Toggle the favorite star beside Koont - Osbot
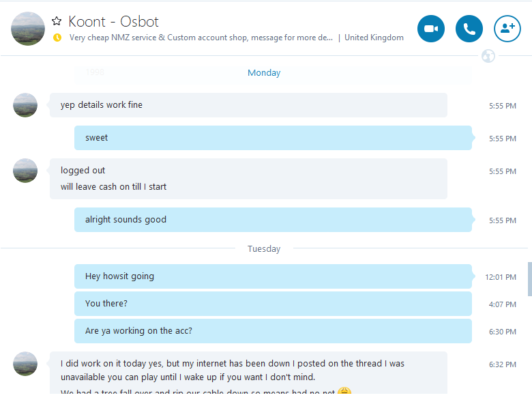Screen dimensions: 532x417 click(x=57, y=22)
